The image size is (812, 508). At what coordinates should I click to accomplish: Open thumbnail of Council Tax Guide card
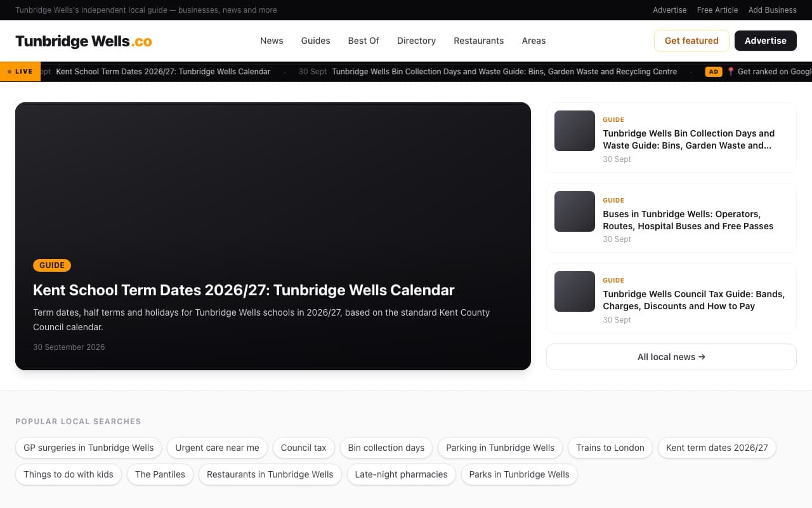pos(575,291)
